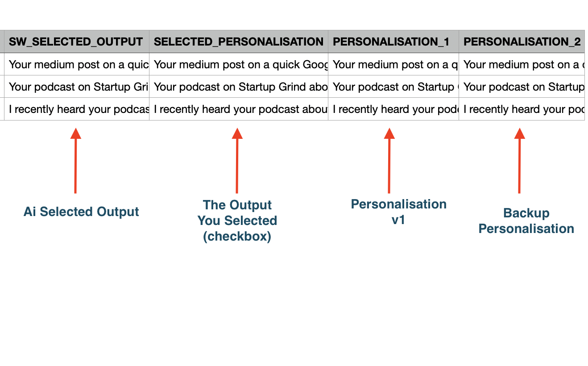The image size is (588, 366).
Task: Click the red arrow above 'Personalisation v1'
Action: click(x=389, y=161)
